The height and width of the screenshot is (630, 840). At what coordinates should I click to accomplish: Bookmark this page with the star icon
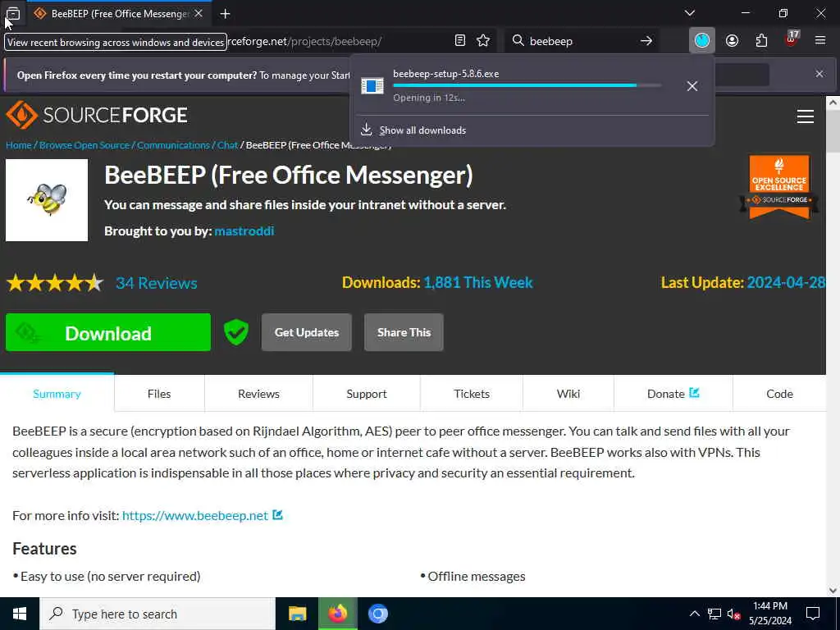[x=483, y=41]
